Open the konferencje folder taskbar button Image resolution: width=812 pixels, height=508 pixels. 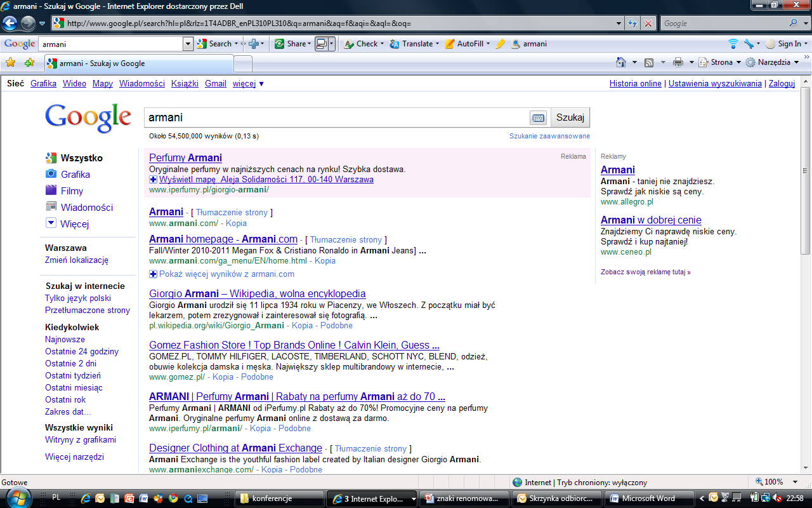click(x=280, y=498)
